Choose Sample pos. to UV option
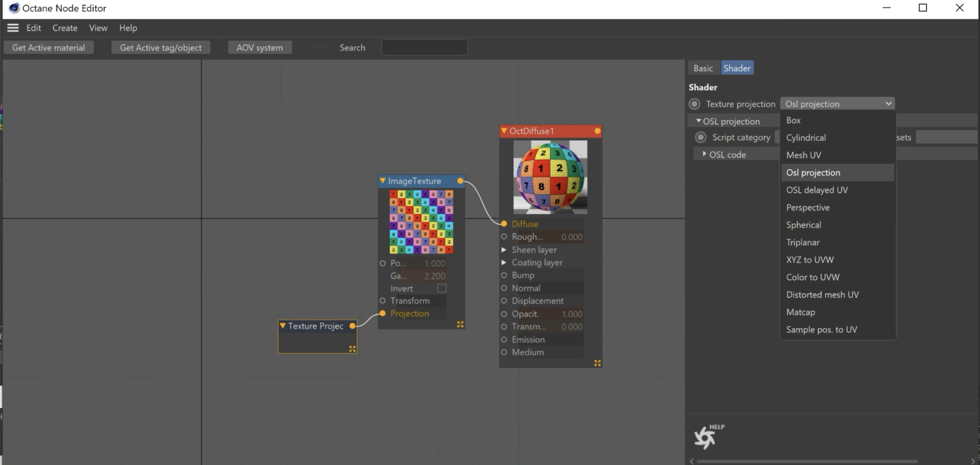This screenshot has width=980, height=465. pyautogui.click(x=837, y=330)
